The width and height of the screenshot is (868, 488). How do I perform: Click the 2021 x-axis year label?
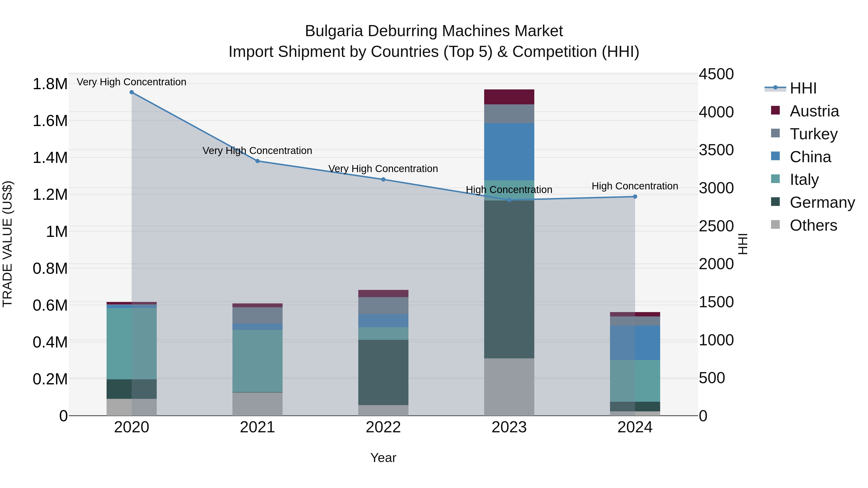pos(258,427)
